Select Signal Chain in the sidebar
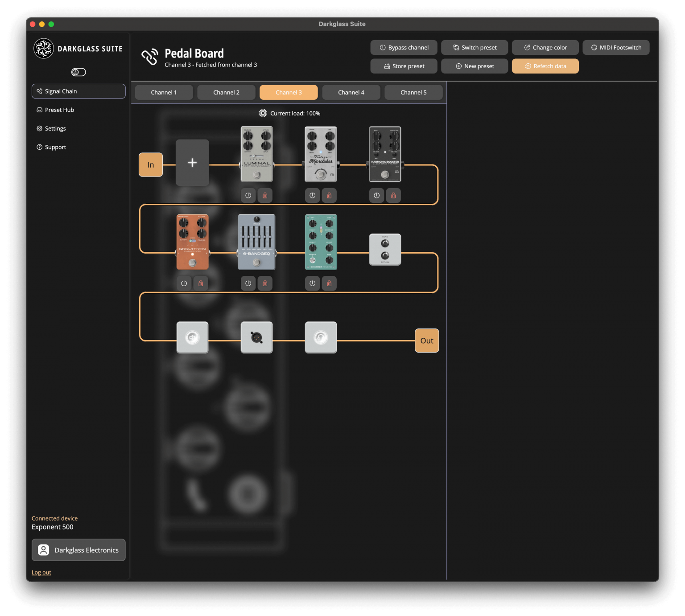685x616 pixels. pyautogui.click(x=78, y=91)
